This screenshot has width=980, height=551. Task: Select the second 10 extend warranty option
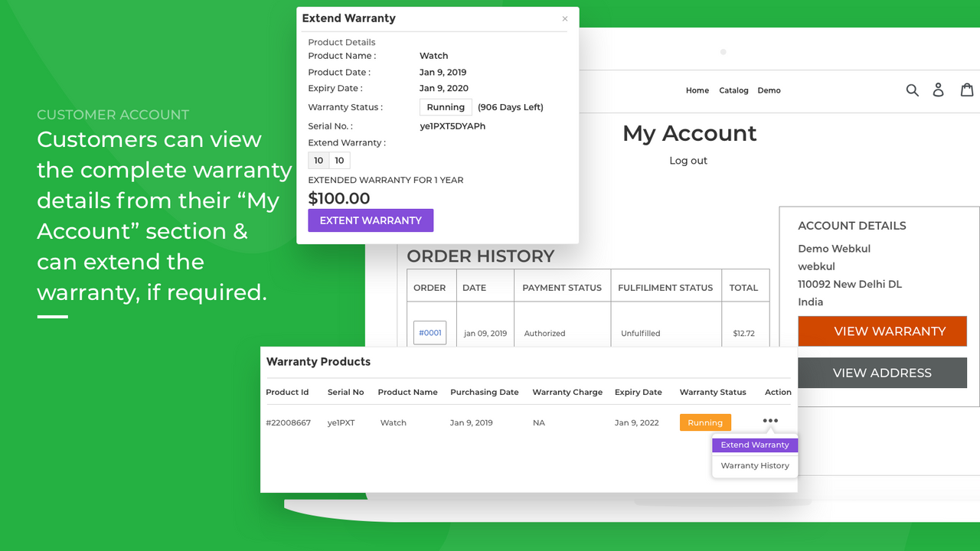339,160
